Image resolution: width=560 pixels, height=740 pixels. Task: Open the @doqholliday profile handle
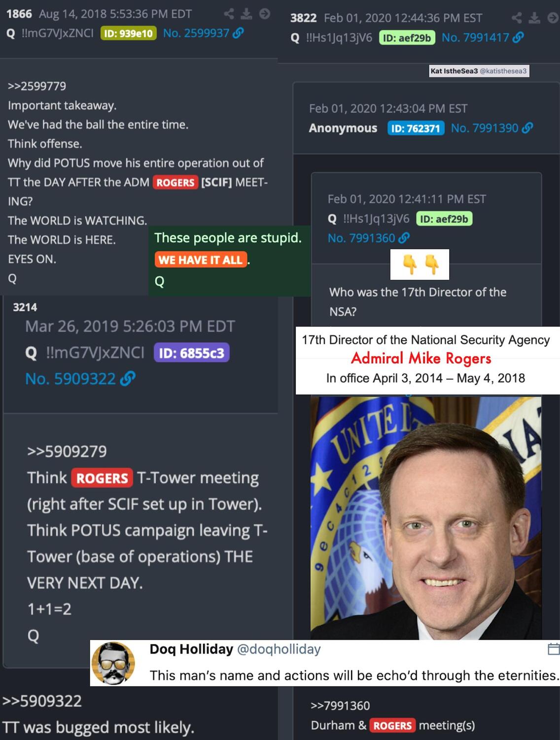279,649
